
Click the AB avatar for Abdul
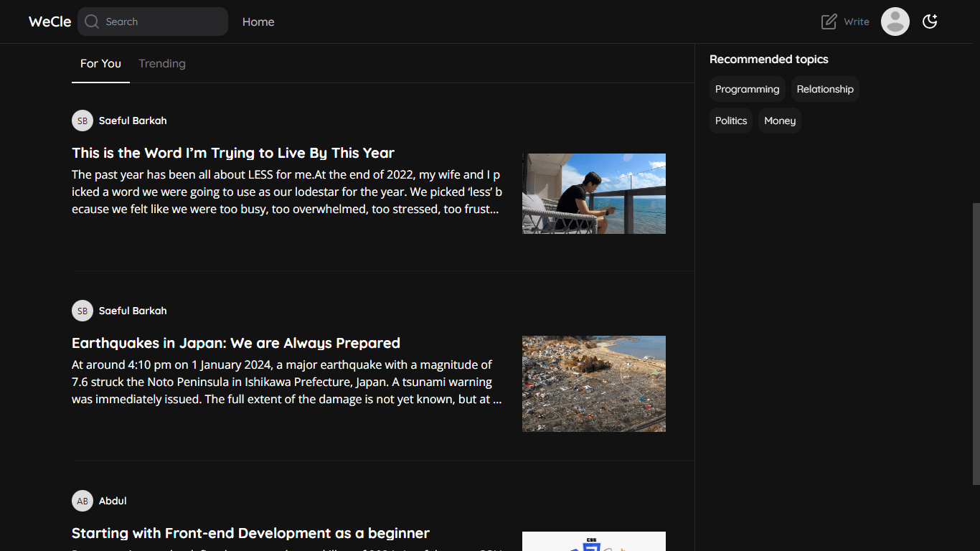tap(83, 501)
